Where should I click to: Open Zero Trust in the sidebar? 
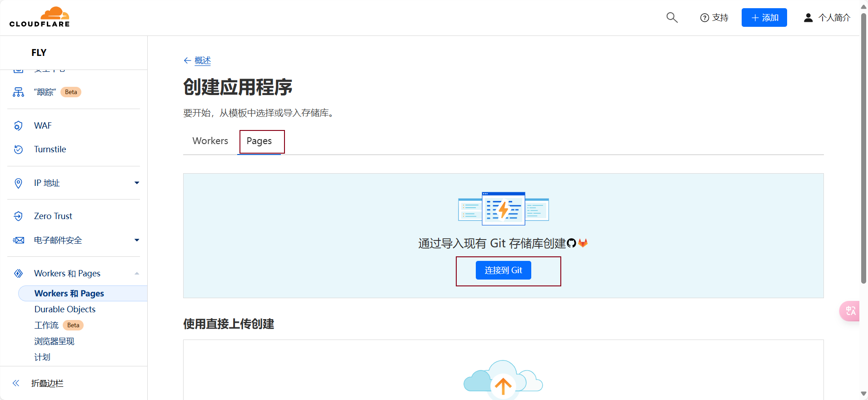click(x=53, y=216)
